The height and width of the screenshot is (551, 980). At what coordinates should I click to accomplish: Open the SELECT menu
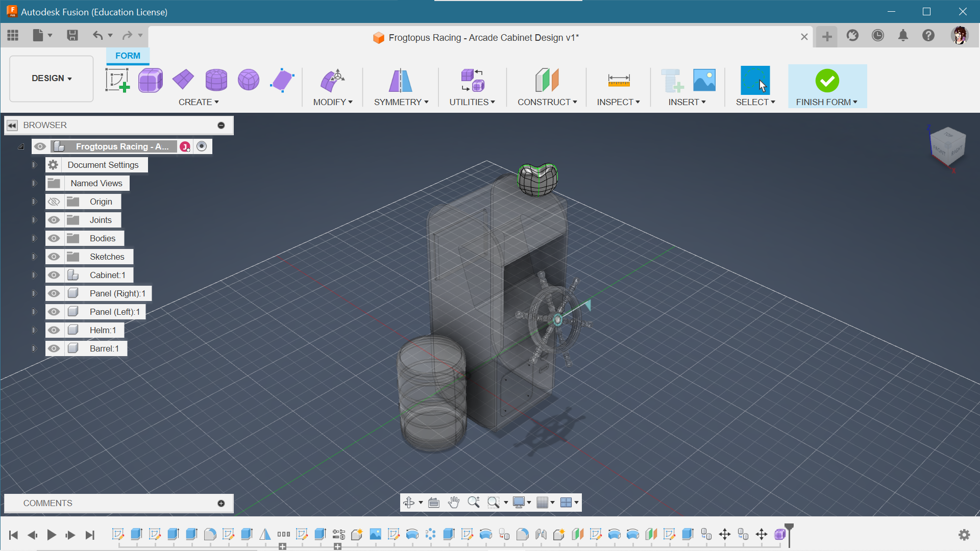click(x=755, y=102)
